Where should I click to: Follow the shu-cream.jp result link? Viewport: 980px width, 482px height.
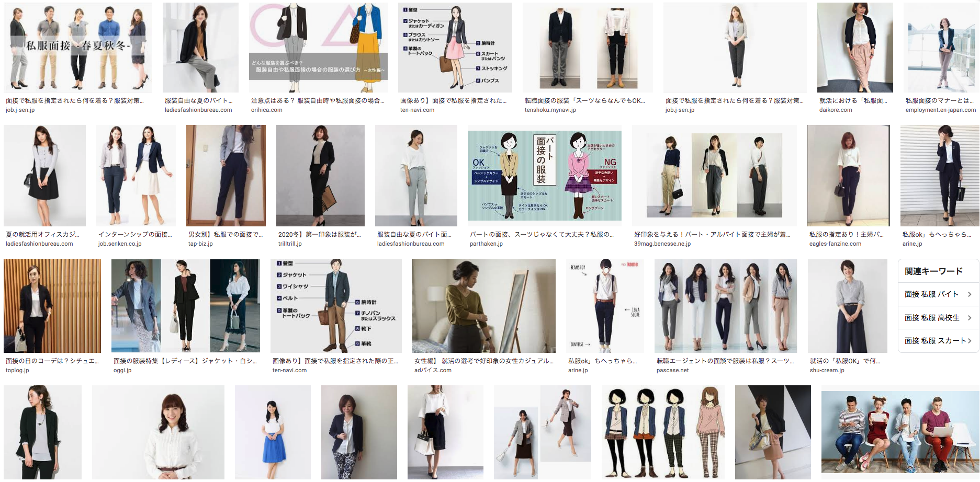(827, 370)
